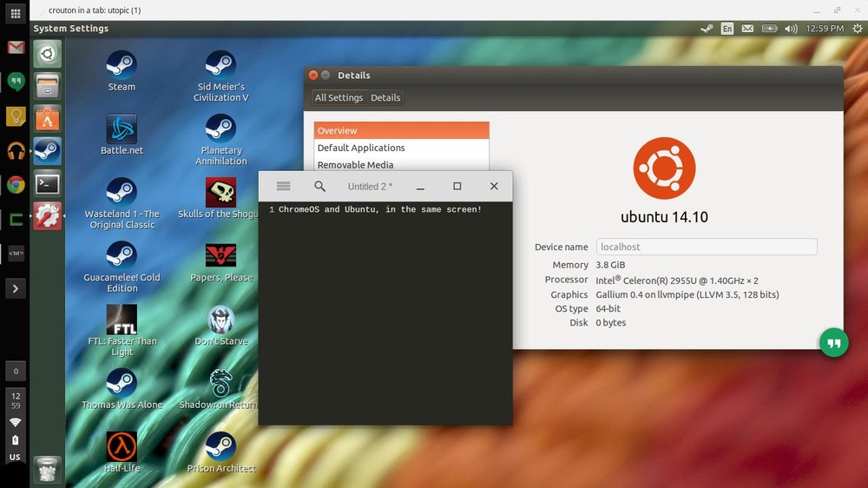Click text editor search magnifier icon
The image size is (868, 488).
(x=319, y=186)
